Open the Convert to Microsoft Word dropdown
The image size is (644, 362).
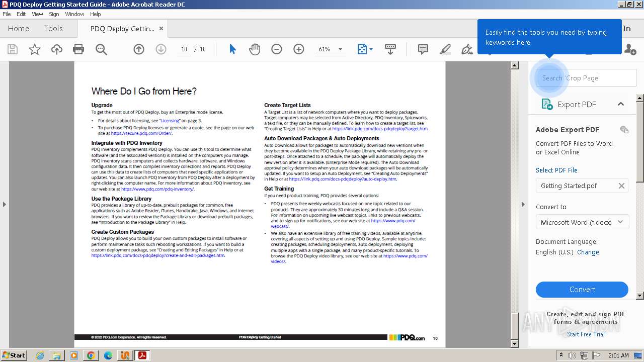[582, 222]
